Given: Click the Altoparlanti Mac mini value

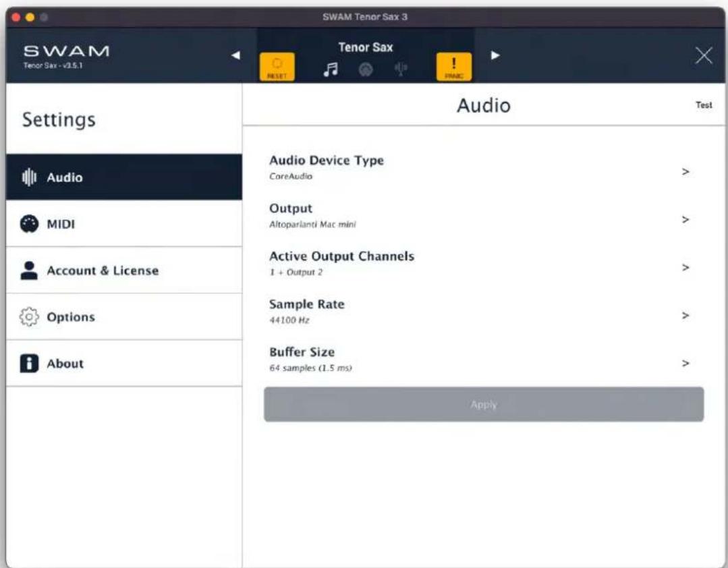Looking at the screenshot, I should pos(312,225).
